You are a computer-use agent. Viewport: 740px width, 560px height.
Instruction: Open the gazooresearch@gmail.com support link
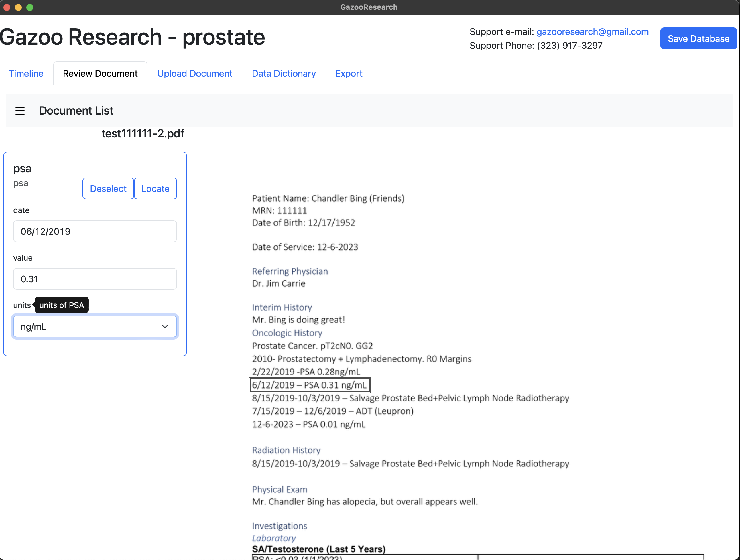593,32
